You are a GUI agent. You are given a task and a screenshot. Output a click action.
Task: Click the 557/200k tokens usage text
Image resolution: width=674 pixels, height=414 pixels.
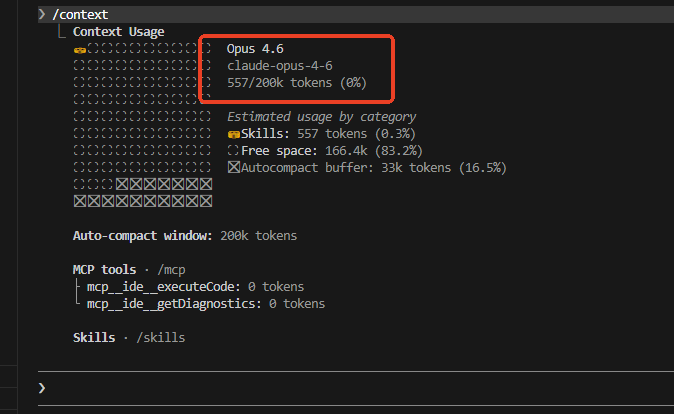[297, 83]
